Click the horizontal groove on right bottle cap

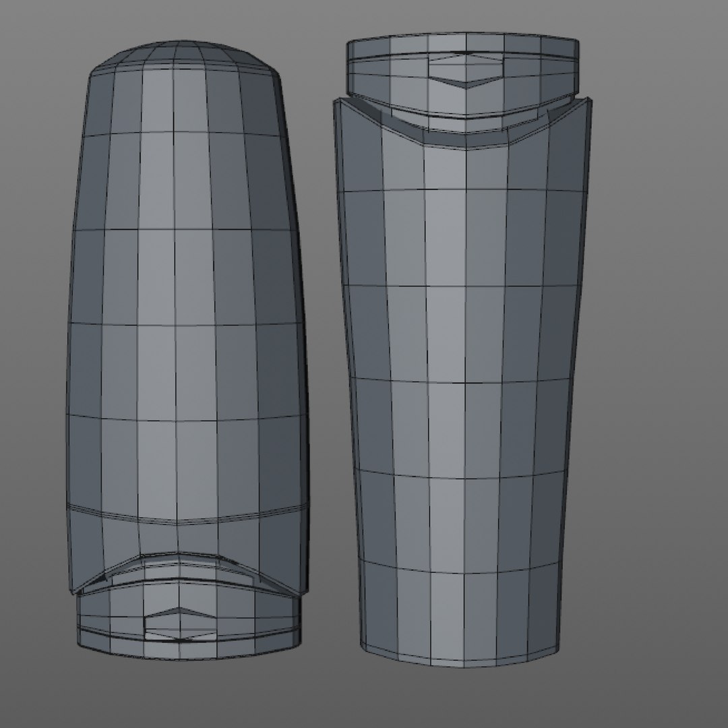[463, 56]
